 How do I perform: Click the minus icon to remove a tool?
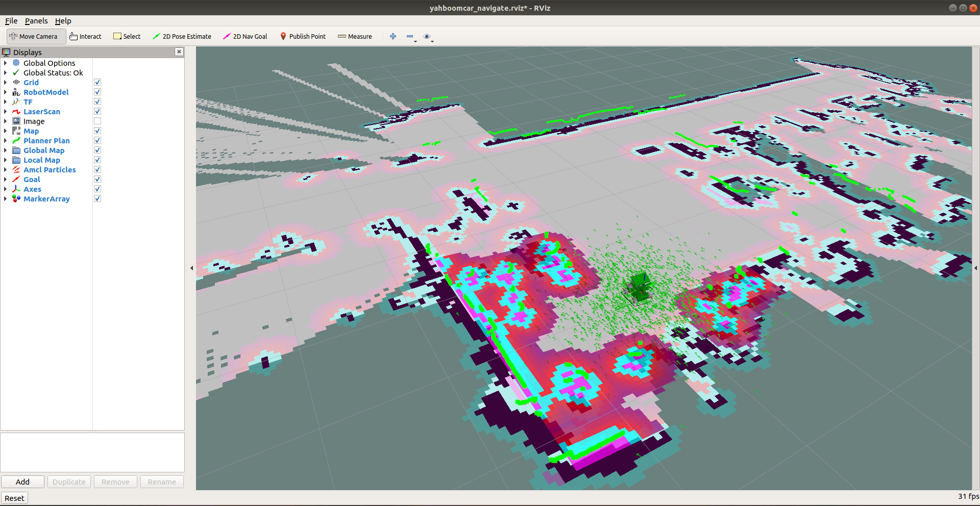click(410, 37)
